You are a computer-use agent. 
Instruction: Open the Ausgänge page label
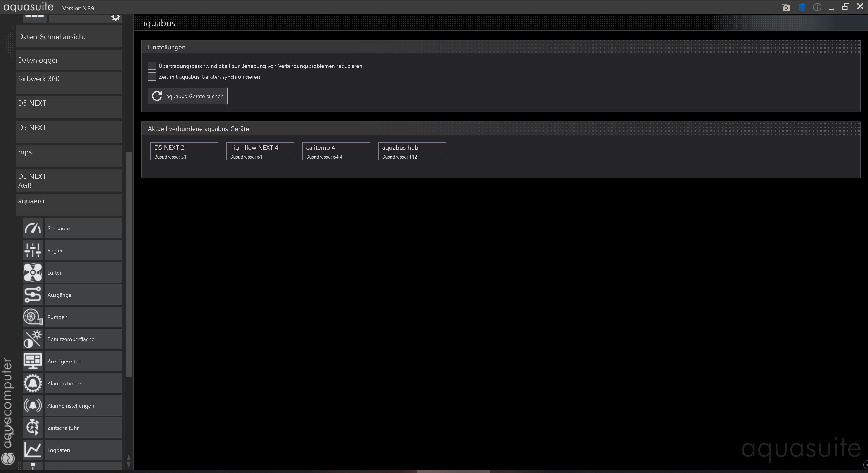pos(83,295)
